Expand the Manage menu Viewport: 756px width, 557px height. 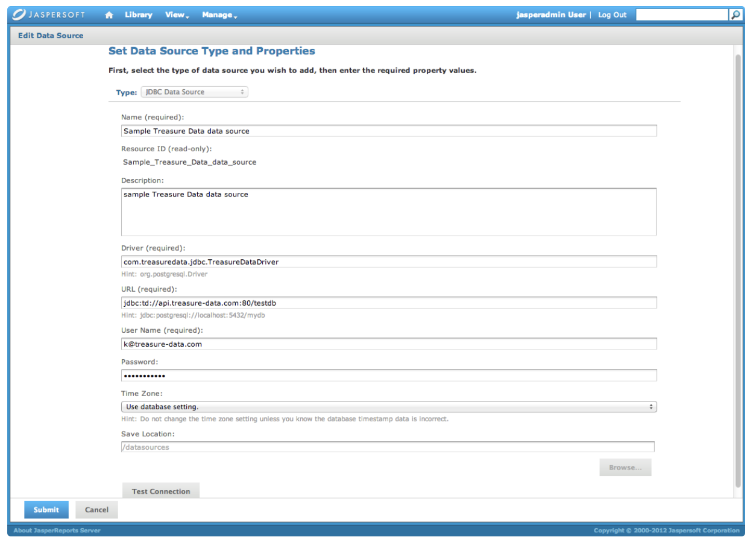[x=219, y=15]
